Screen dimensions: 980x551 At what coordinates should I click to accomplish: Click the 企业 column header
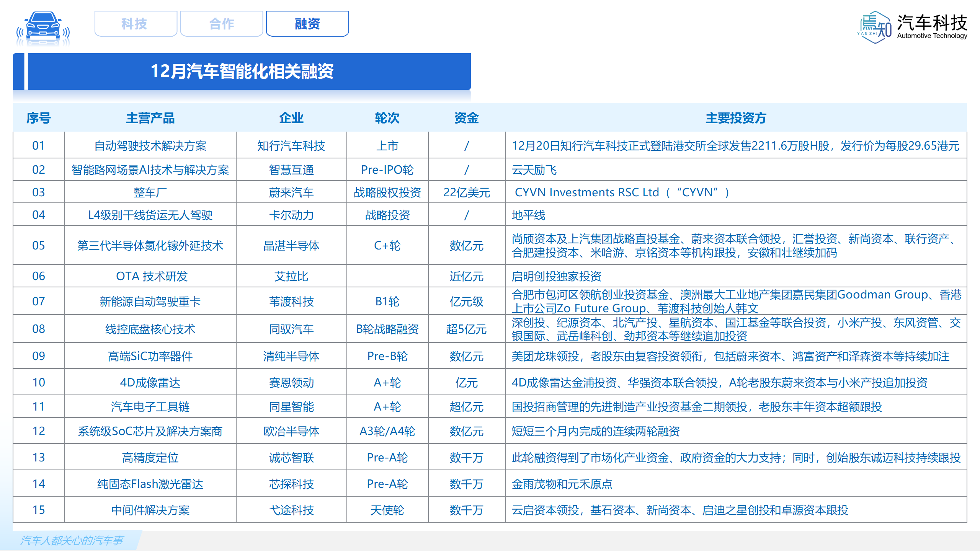point(291,118)
